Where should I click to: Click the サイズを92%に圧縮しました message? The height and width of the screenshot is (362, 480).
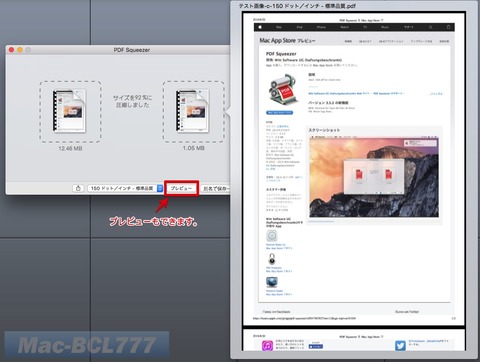point(132,101)
